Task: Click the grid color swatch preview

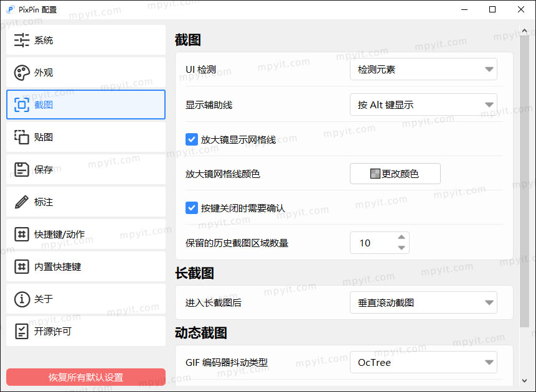Action: point(375,174)
